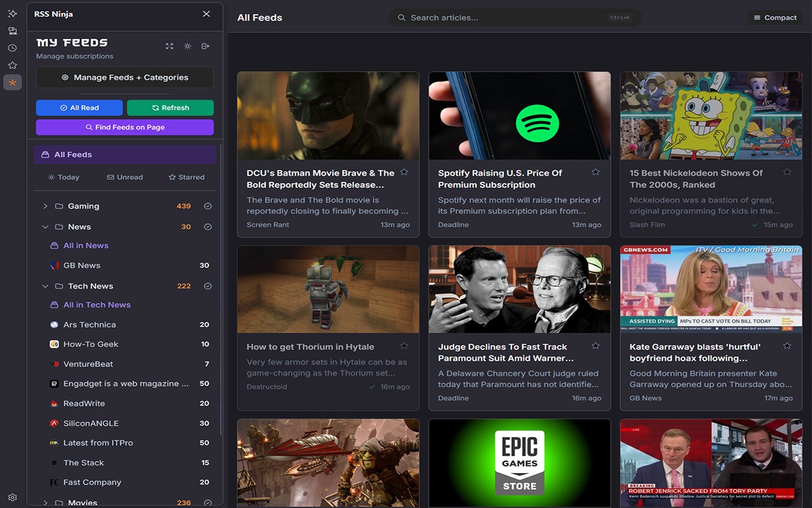This screenshot has width=812, height=508.
Task: Click the SiliconANGLE favicon
Action: [55, 424]
